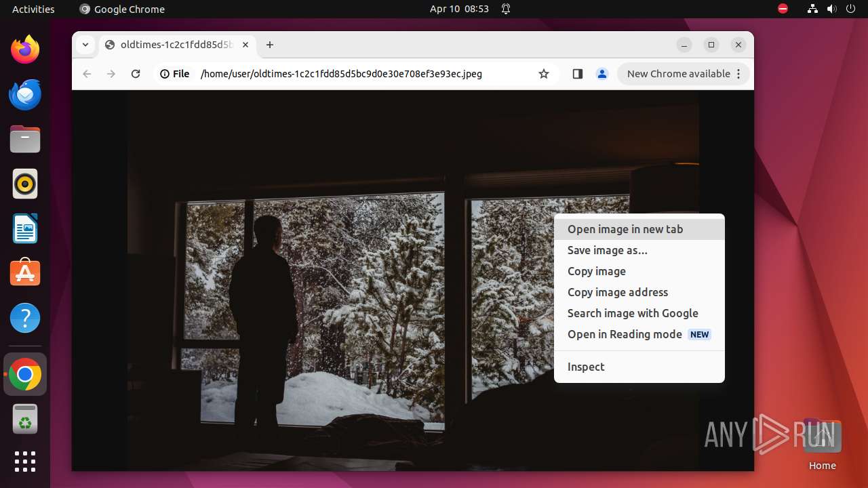Launch LibreOffice Writer from the dock

[x=25, y=228]
